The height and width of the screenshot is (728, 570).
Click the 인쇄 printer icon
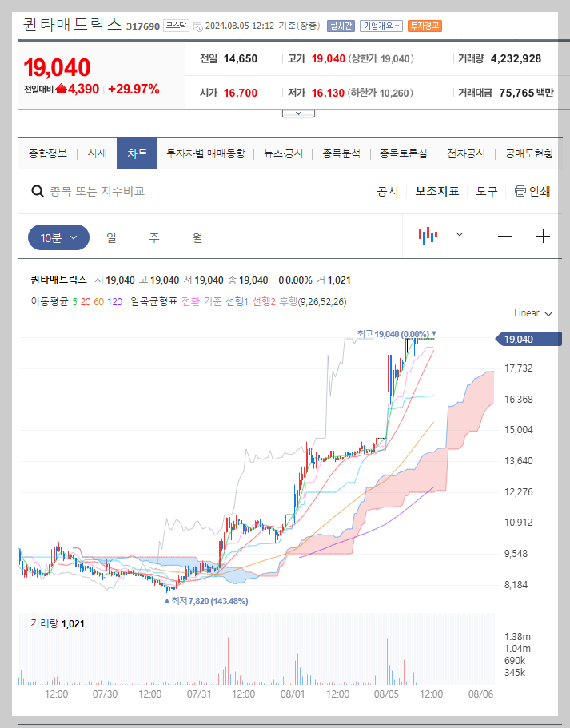519,191
